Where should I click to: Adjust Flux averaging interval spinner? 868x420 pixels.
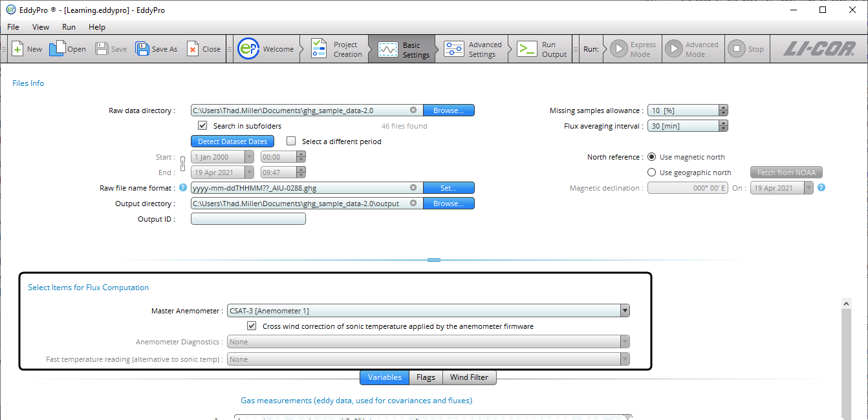coord(724,126)
